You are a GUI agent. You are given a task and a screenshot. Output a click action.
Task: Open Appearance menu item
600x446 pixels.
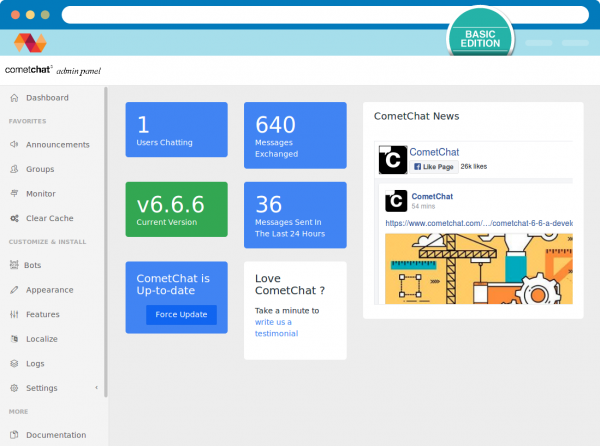click(x=52, y=290)
